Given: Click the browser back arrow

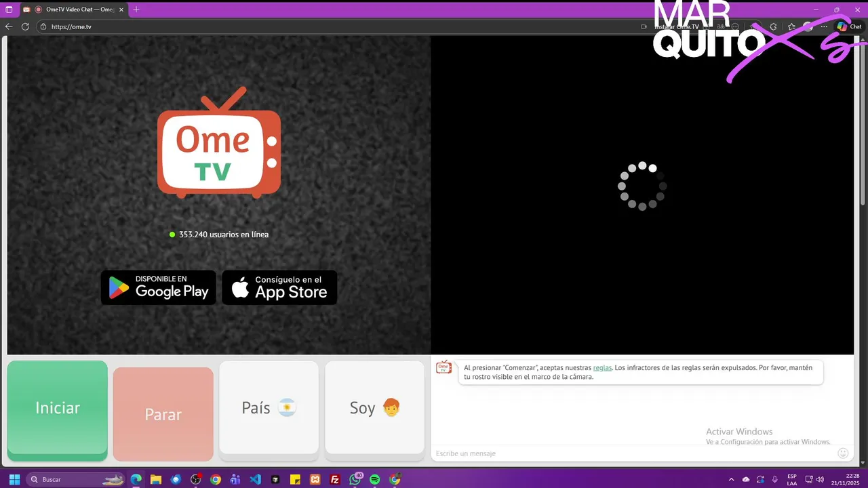Looking at the screenshot, I should coord(9,26).
